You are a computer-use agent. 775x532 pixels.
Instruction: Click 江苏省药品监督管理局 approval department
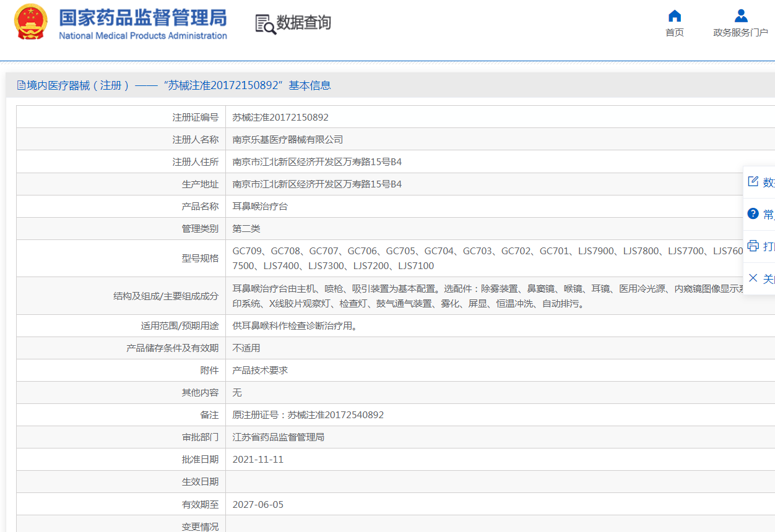pos(278,437)
